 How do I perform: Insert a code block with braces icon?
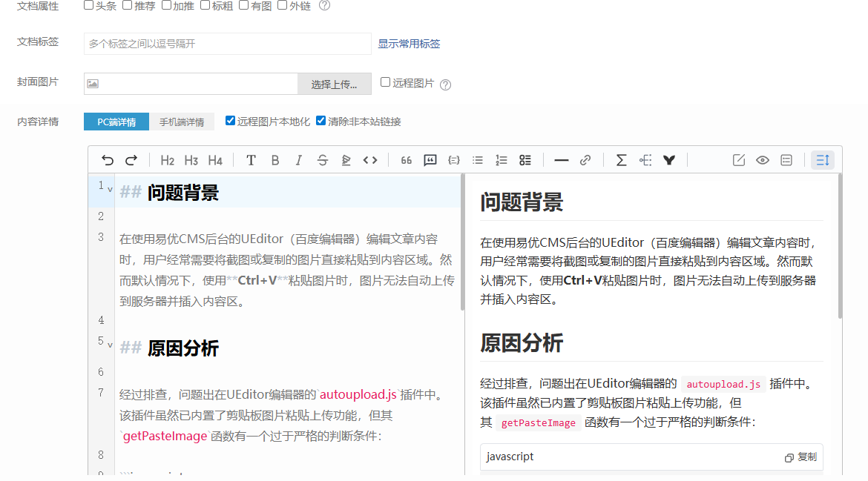[x=454, y=160]
